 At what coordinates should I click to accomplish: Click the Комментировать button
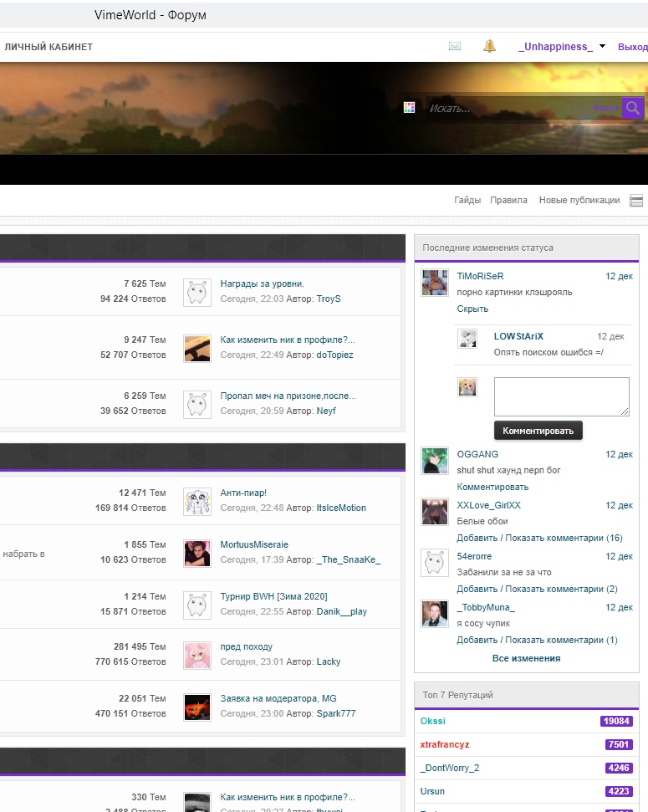[x=538, y=431]
